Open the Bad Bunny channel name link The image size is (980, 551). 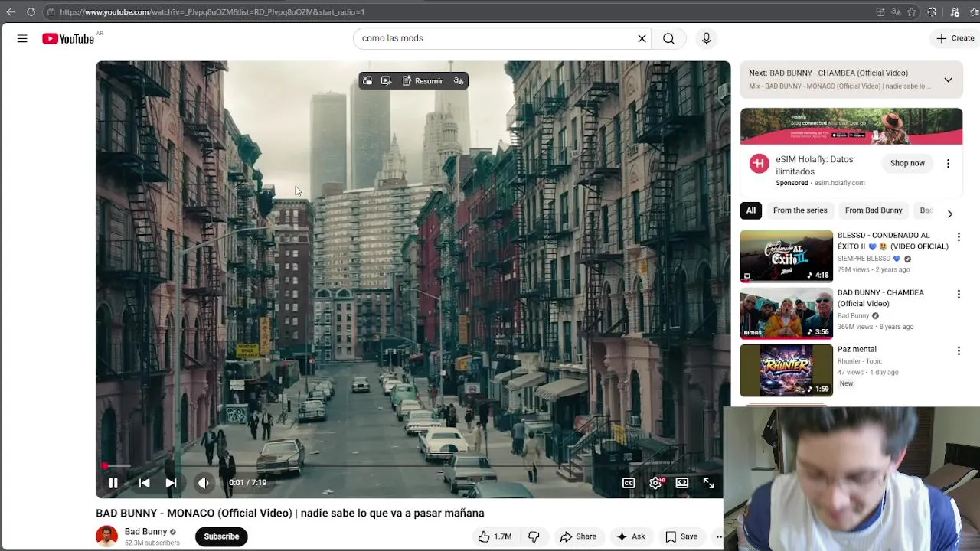tap(145, 532)
